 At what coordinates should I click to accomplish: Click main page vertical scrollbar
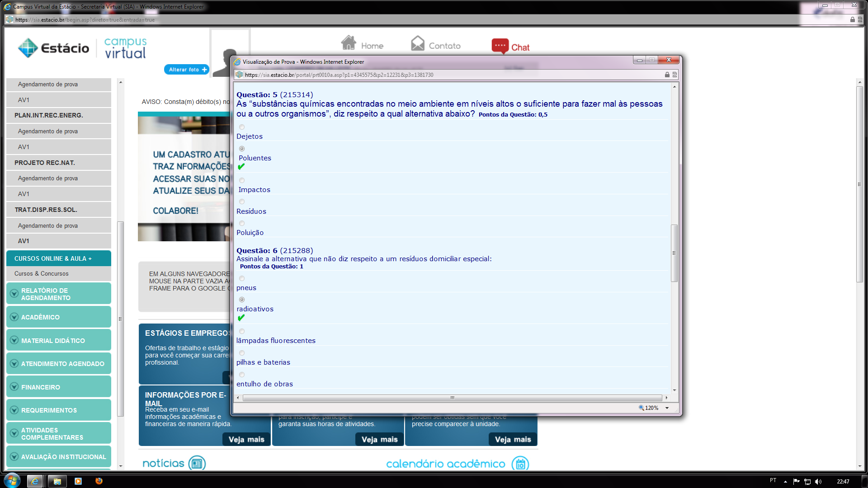859,184
